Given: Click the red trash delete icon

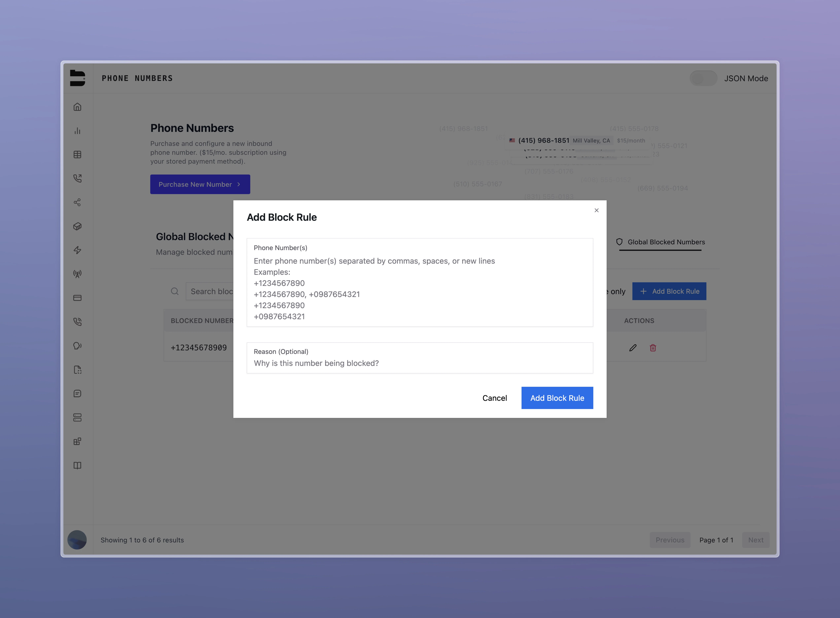Looking at the screenshot, I should click(x=653, y=348).
